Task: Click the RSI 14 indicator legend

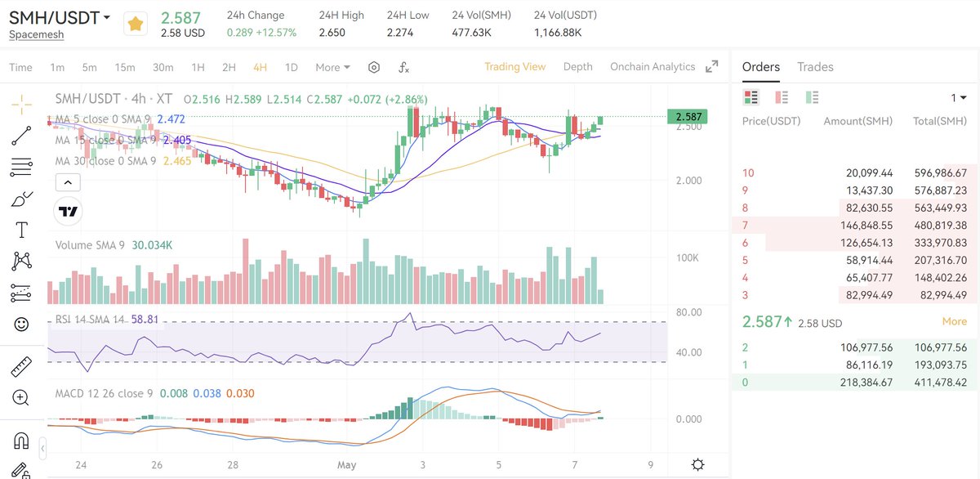Action: 106,320
